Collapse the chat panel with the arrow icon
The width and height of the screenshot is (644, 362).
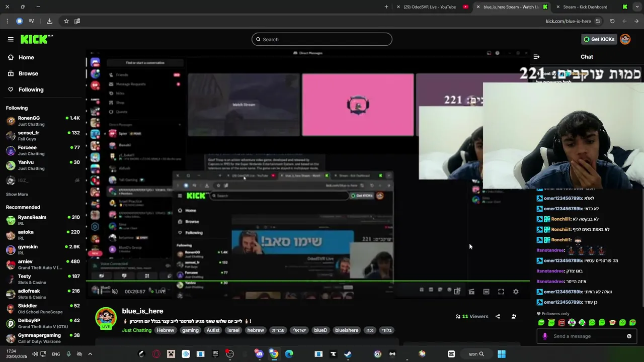pos(536,57)
